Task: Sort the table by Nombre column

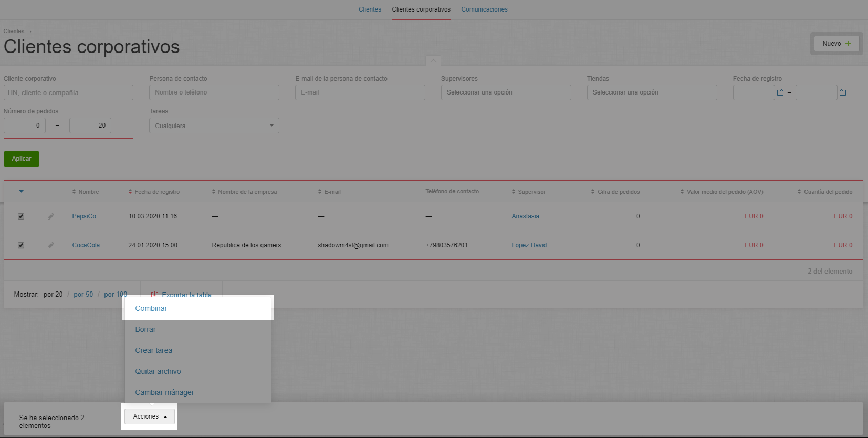Action: click(x=86, y=192)
